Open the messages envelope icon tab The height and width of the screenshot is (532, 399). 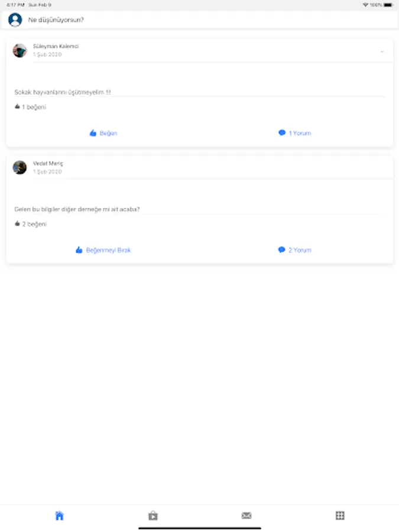[x=246, y=515]
